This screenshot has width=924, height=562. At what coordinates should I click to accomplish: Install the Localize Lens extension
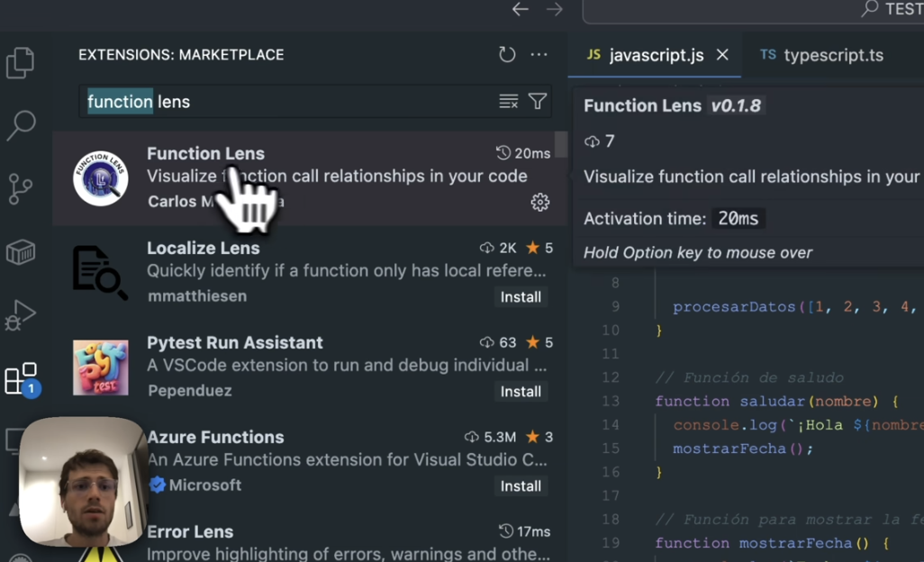pyautogui.click(x=521, y=297)
